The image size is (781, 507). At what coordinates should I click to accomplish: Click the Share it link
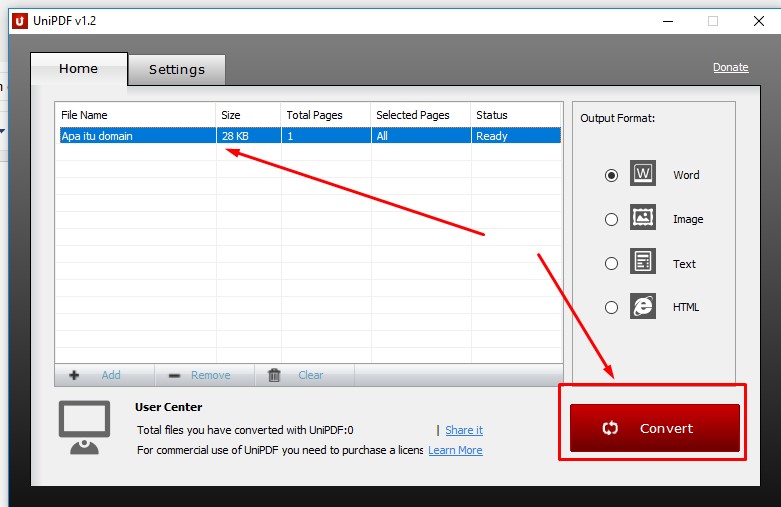464,430
